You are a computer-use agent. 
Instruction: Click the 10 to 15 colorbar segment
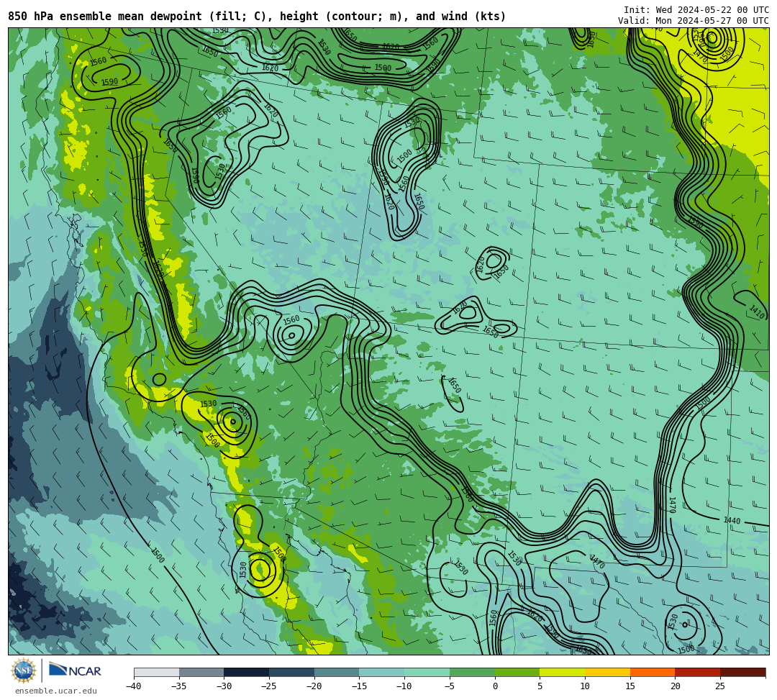[607, 672]
